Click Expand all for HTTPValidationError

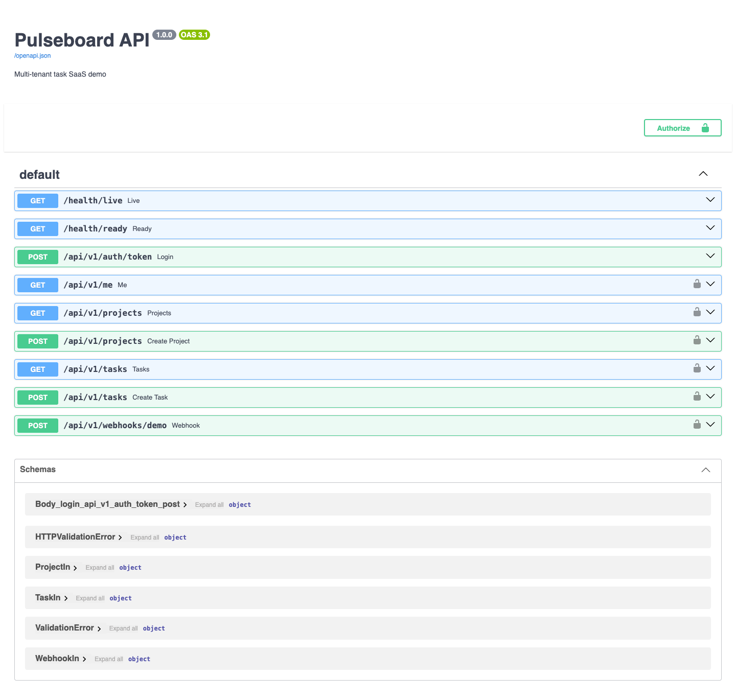pyautogui.click(x=145, y=538)
